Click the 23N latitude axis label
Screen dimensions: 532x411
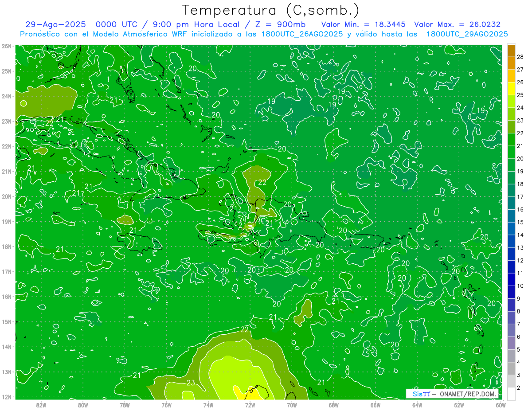point(7,121)
